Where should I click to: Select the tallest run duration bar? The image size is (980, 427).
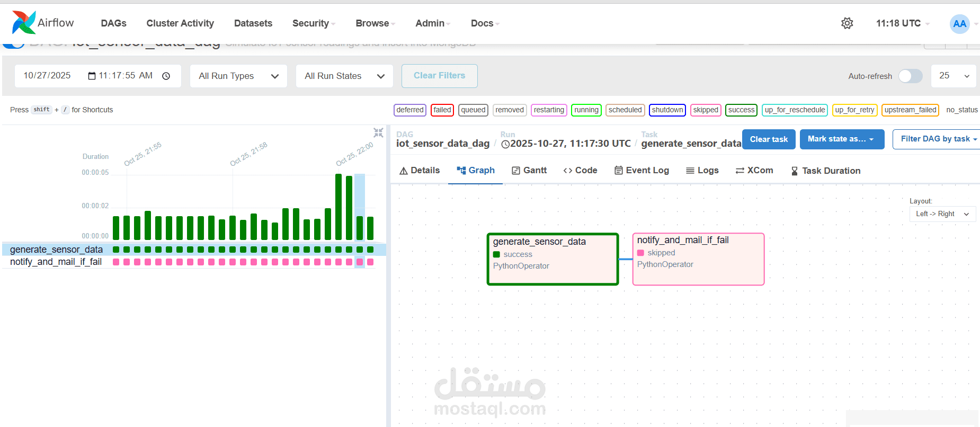tap(338, 207)
